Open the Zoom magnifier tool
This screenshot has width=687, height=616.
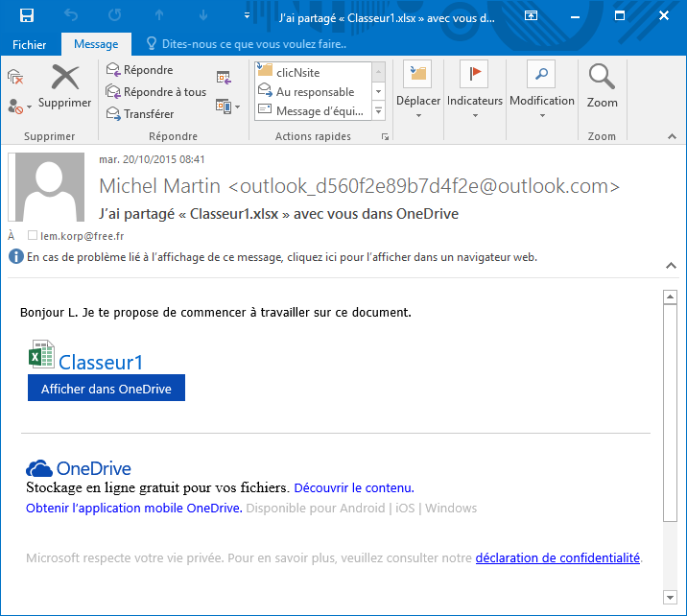coord(602,85)
